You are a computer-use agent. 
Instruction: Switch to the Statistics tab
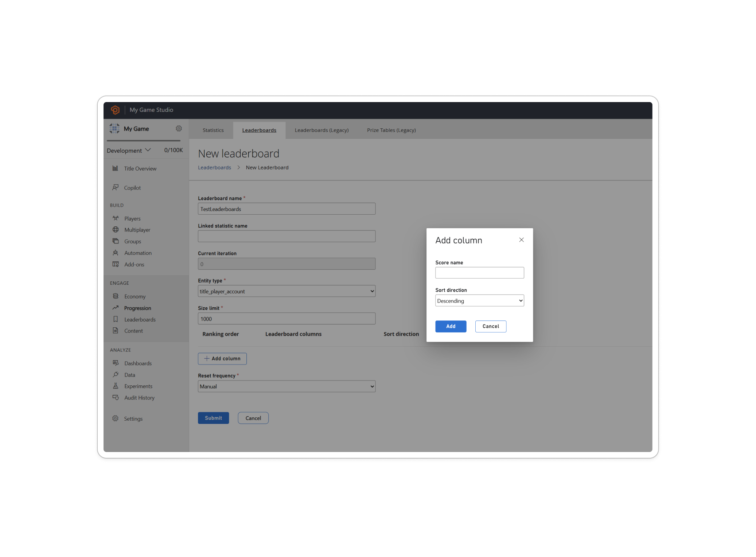(213, 130)
